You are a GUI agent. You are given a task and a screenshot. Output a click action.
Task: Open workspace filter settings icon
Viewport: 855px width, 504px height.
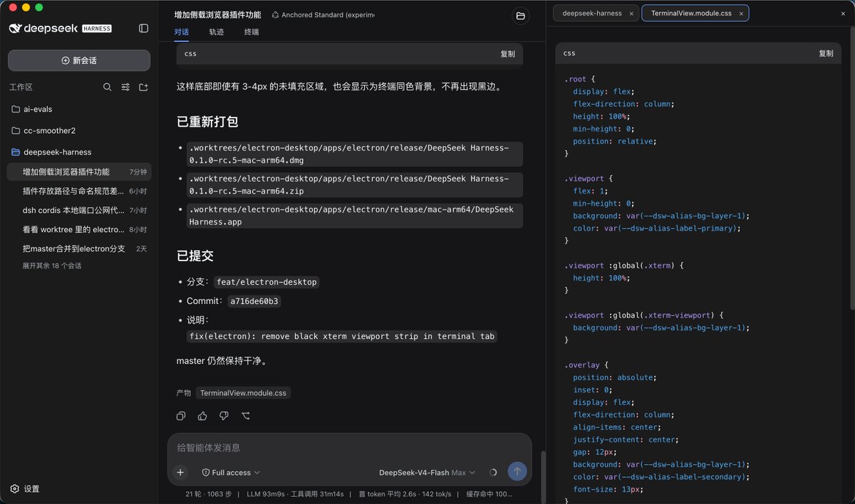click(x=125, y=87)
